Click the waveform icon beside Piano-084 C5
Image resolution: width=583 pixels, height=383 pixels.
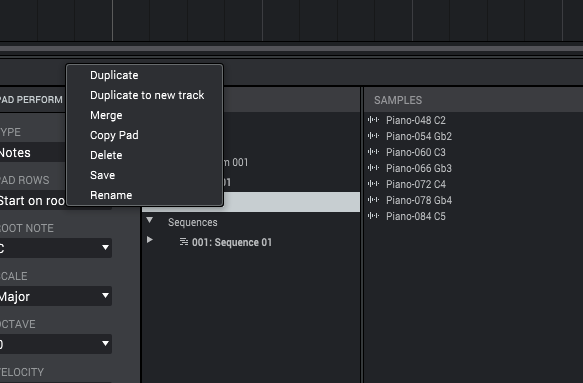[373, 216]
